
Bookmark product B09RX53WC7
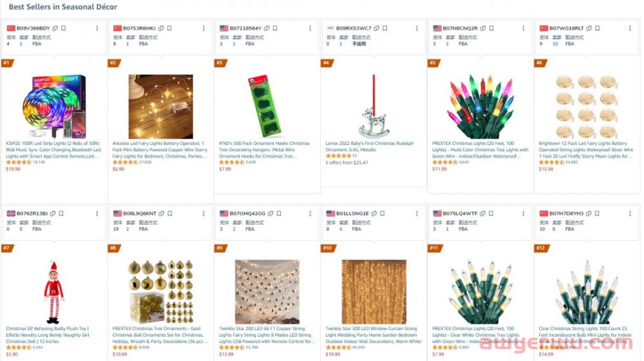coord(385,28)
